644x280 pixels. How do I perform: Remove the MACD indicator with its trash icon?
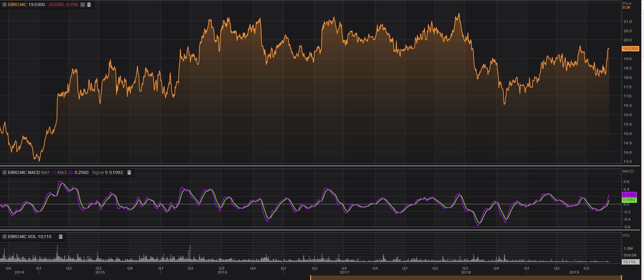[129, 173]
